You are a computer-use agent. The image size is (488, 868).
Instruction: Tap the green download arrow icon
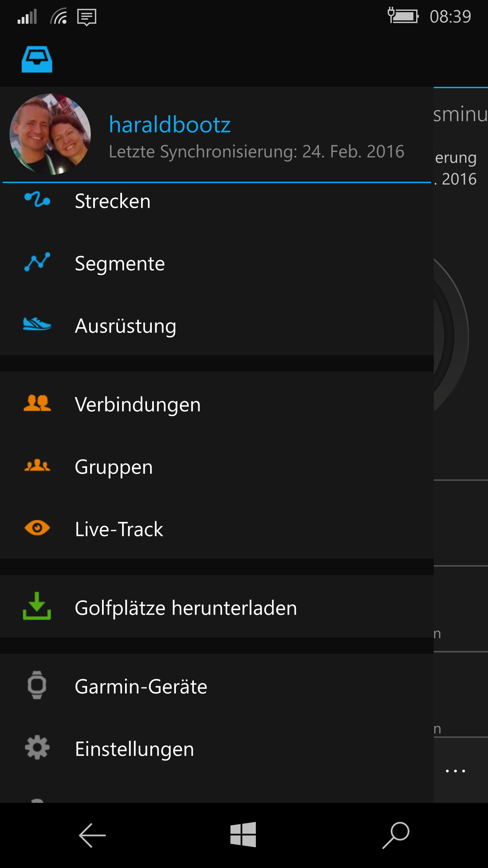[37, 606]
